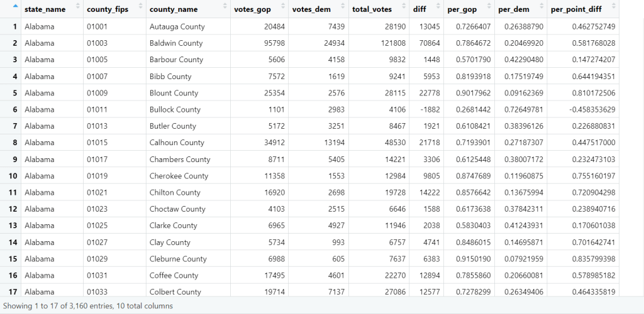Click the county_name column header label

pyautogui.click(x=174, y=9)
